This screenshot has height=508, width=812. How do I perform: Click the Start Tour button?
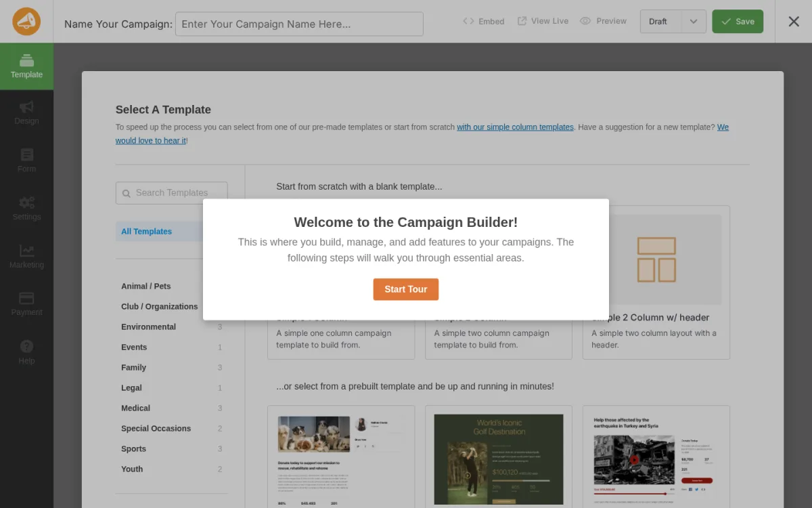406,289
